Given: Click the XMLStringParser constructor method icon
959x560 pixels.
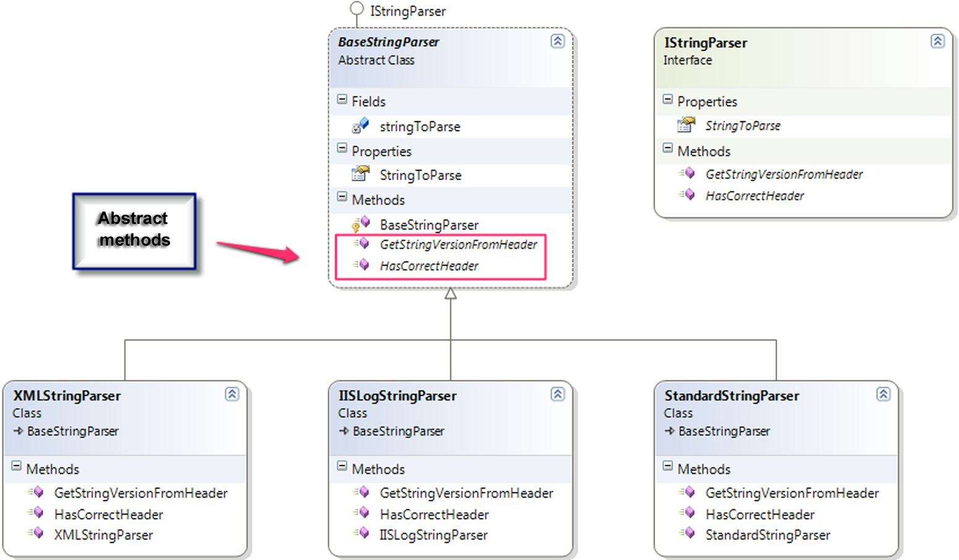Looking at the screenshot, I should pos(35,533).
